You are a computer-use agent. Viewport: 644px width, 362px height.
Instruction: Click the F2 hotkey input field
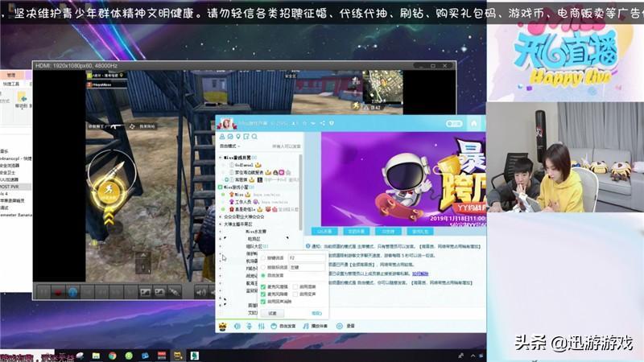(x=307, y=258)
